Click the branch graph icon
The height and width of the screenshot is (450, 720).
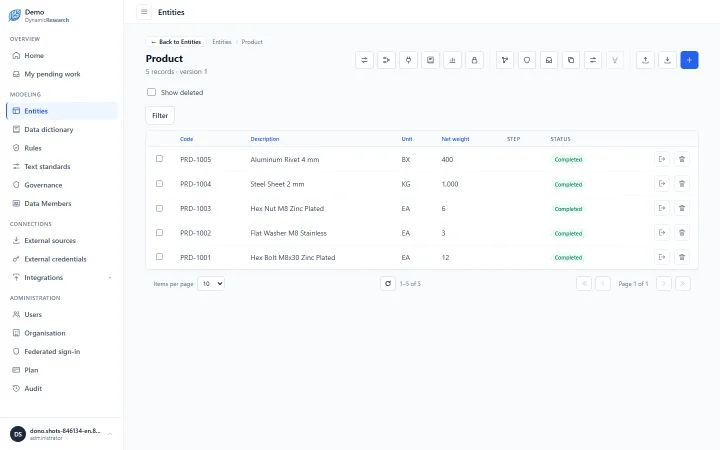[x=505, y=60]
